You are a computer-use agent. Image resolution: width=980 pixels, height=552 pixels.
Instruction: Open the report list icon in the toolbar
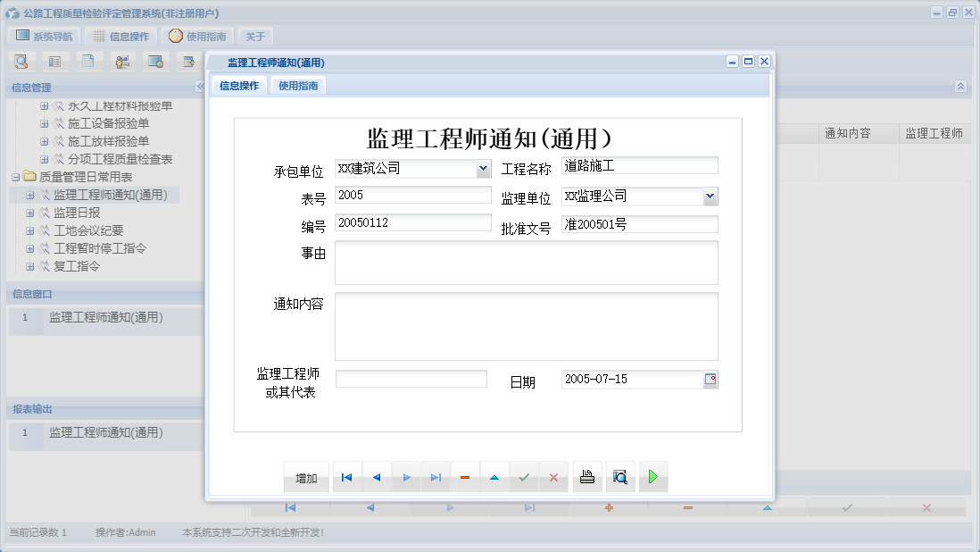point(54,61)
